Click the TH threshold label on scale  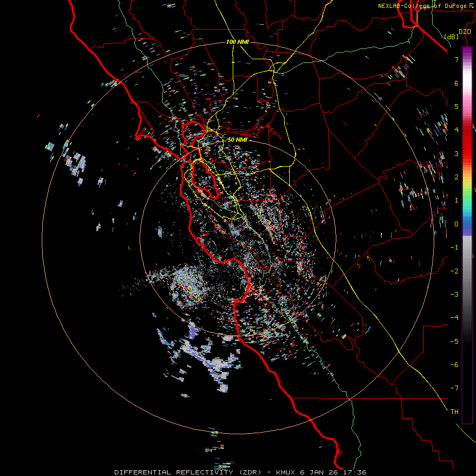(x=454, y=412)
